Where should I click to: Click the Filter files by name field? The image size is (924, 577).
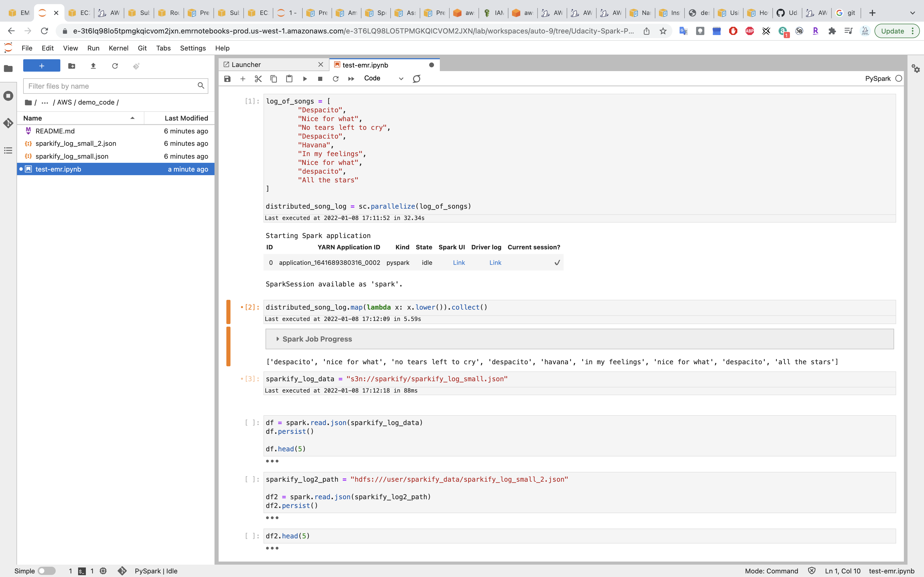[x=111, y=86]
